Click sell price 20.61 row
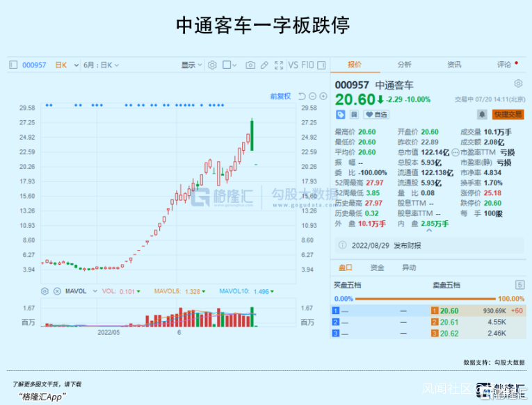532x405 pixels. (x=478, y=322)
